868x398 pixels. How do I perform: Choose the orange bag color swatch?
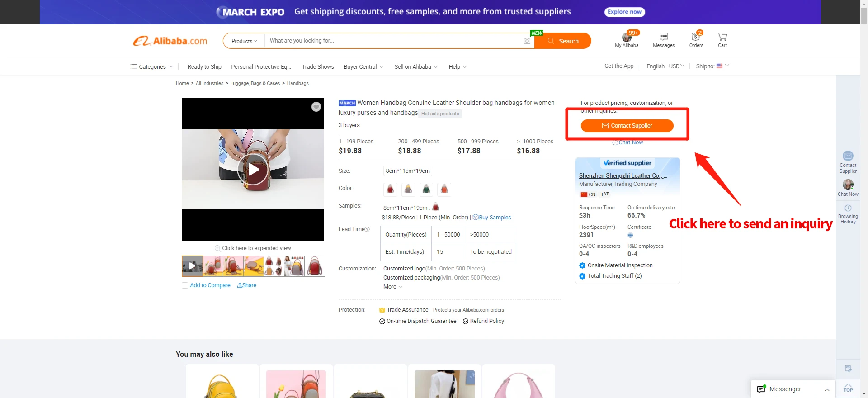(444, 190)
